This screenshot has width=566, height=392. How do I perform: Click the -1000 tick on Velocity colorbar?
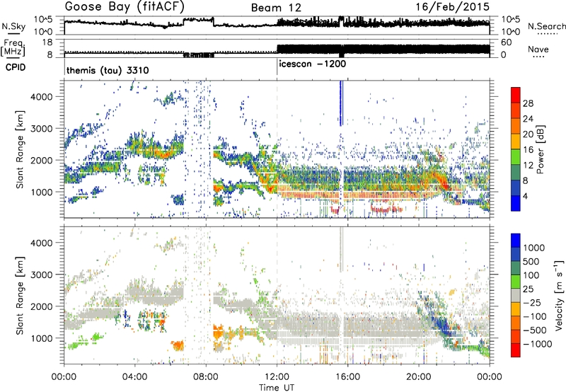click(537, 344)
